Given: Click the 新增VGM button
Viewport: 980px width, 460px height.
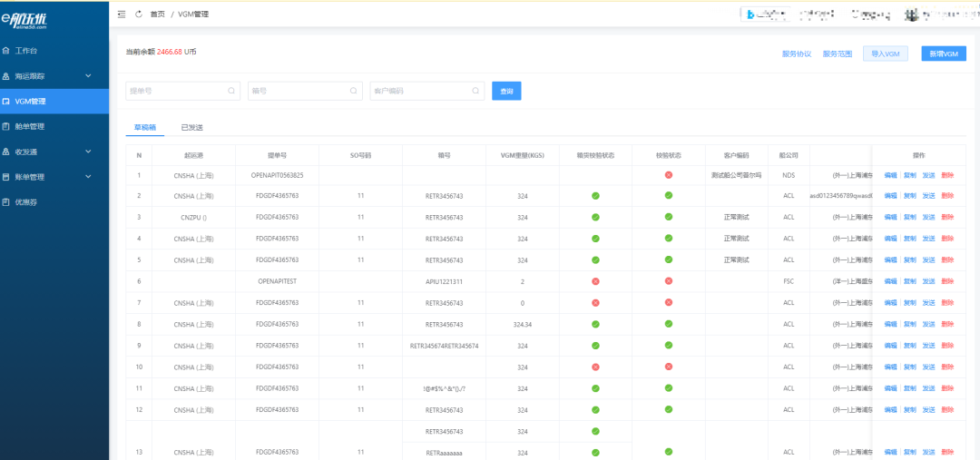Looking at the screenshot, I should point(944,54).
